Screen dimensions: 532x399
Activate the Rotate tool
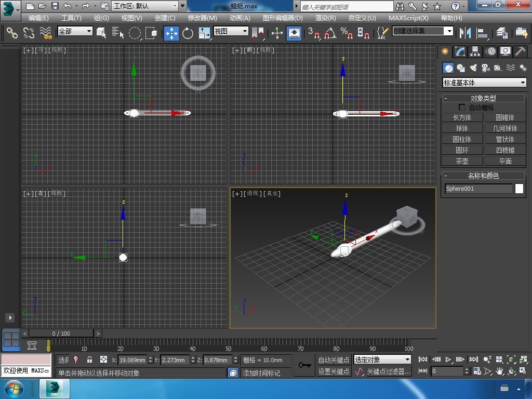(188, 33)
